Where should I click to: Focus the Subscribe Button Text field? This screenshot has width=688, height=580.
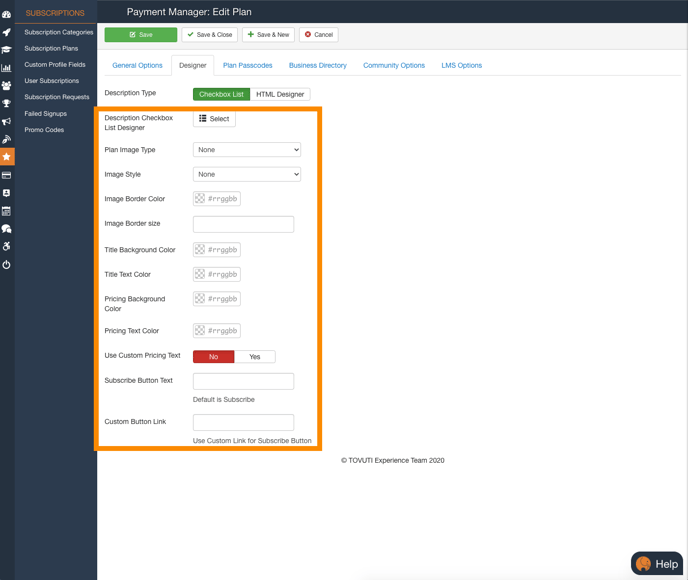pyautogui.click(x=243, y=381)
